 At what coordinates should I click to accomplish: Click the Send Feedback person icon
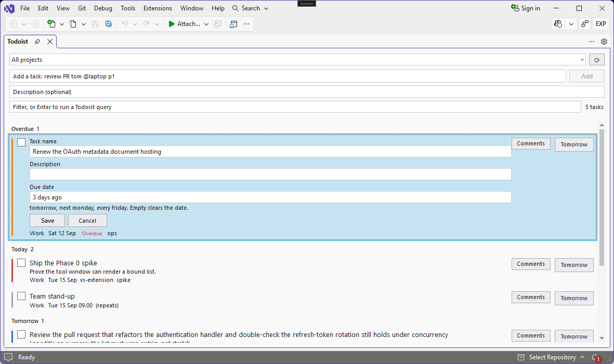(x=585, y=24)
